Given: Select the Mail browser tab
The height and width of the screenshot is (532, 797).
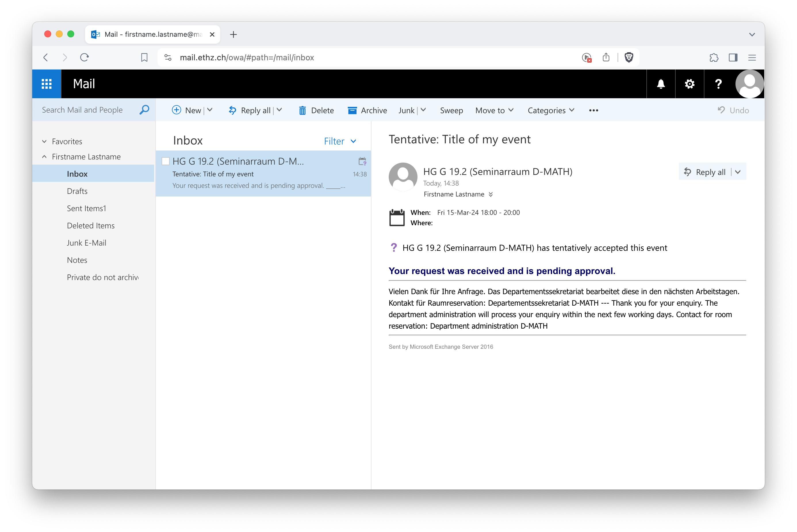Looking at the screenshot, I should pyautogui.click(x=152, y=34).
